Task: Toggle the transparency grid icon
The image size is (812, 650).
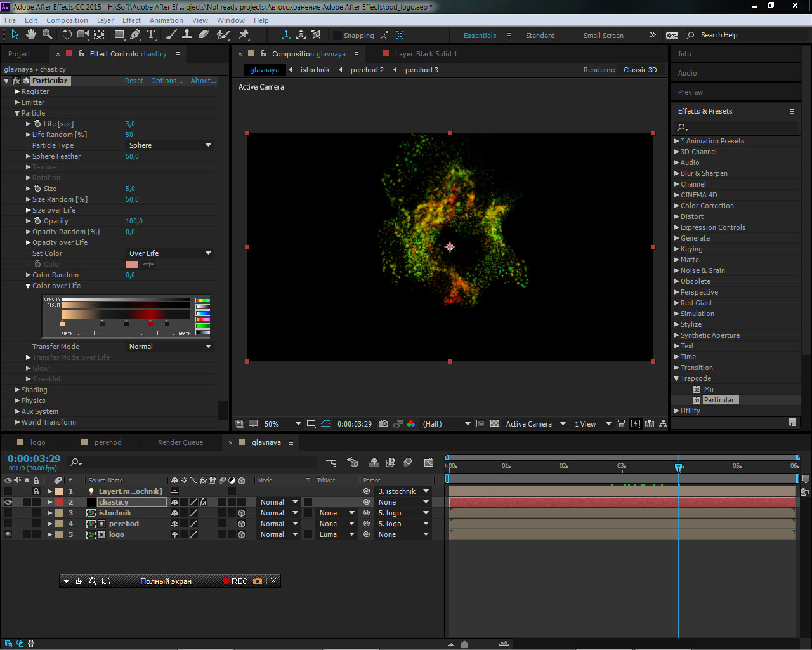Action: click(x=495, y=423)
